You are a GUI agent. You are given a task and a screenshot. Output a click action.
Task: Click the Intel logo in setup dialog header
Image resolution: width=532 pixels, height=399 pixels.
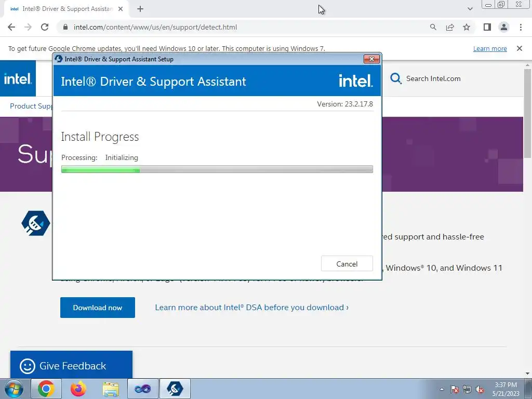coord(355,81)
